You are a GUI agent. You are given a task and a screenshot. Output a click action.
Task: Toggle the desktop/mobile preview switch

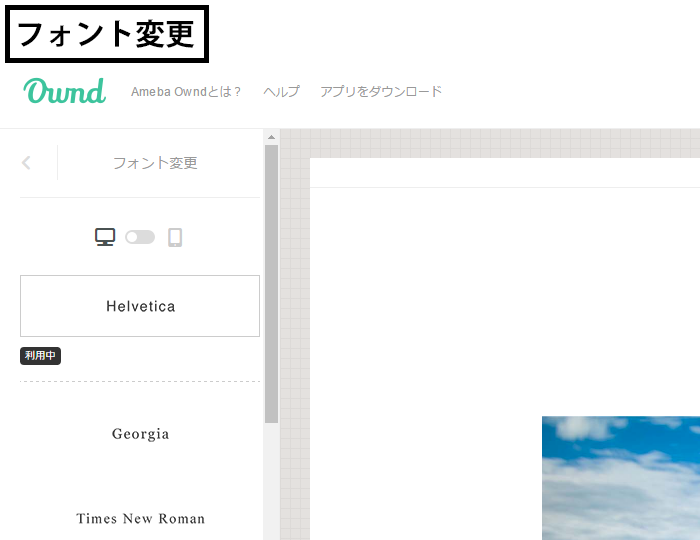(140, 237)
